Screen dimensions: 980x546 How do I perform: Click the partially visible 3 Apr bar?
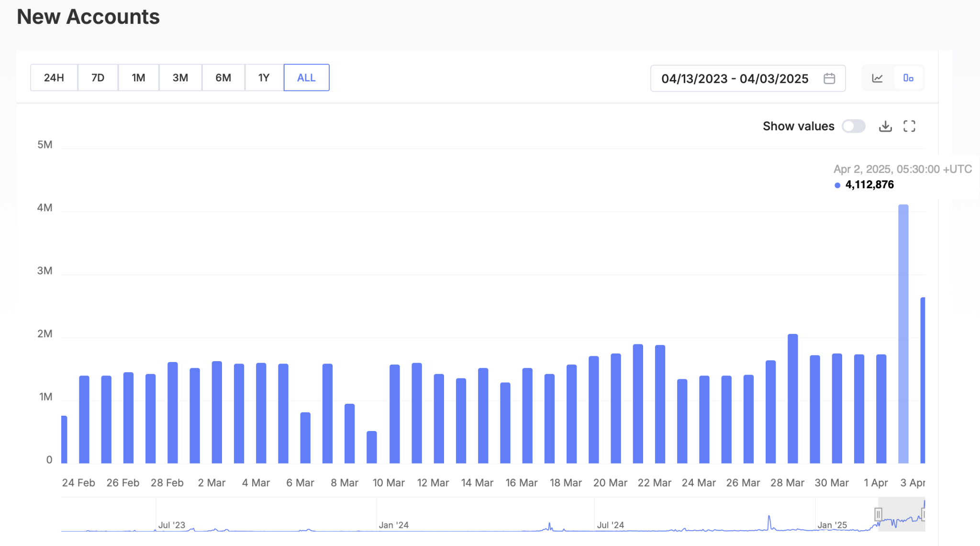tap(923, 380)
